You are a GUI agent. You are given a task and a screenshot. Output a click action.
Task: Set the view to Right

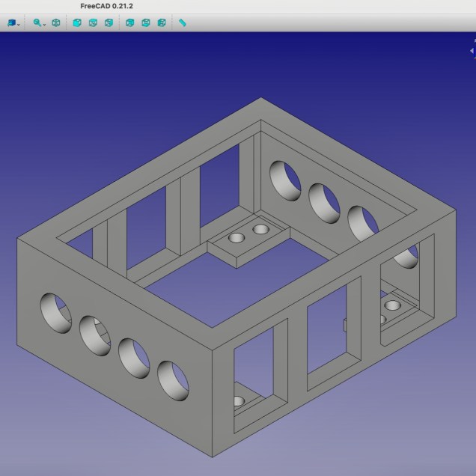point(109,23)
